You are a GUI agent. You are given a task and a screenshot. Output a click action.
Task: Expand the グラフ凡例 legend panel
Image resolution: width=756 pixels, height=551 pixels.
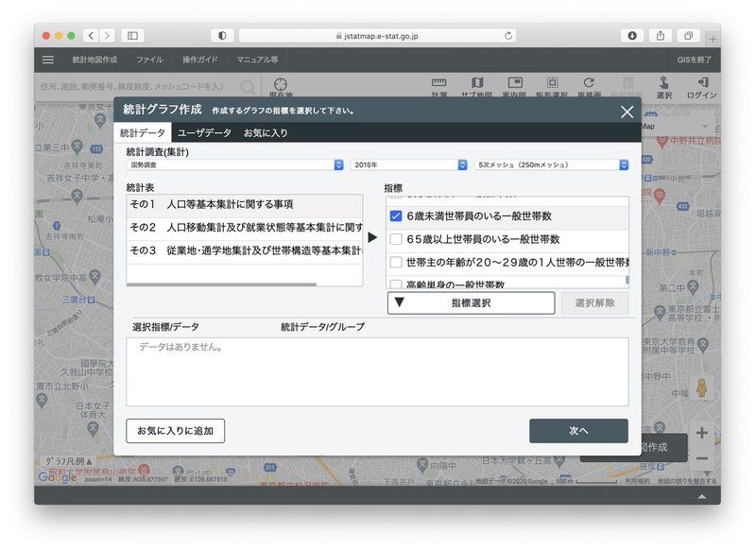68,461
